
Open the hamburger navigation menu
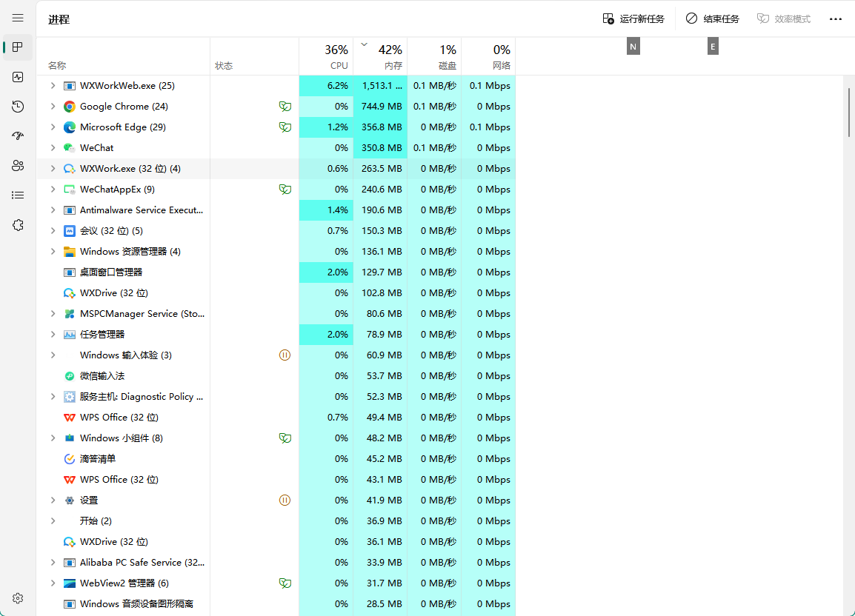[x=18, y=18]
